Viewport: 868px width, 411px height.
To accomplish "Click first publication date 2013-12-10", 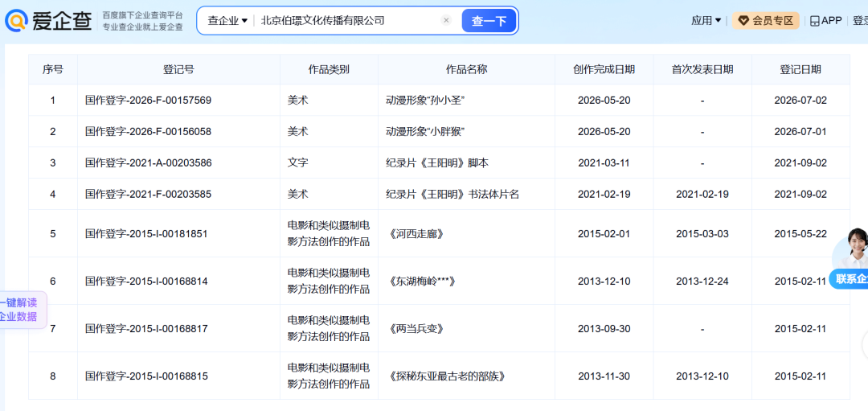I will coord(702,376).
